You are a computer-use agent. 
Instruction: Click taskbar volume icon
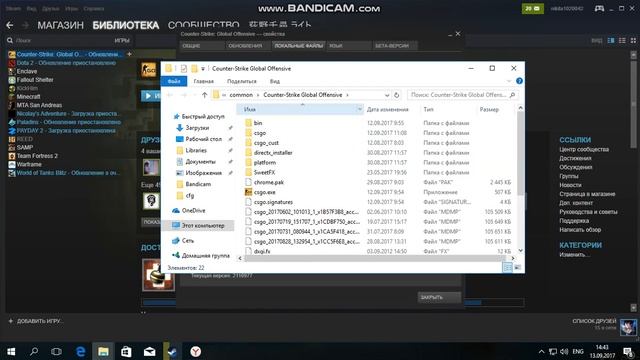(x=564, y=351)
